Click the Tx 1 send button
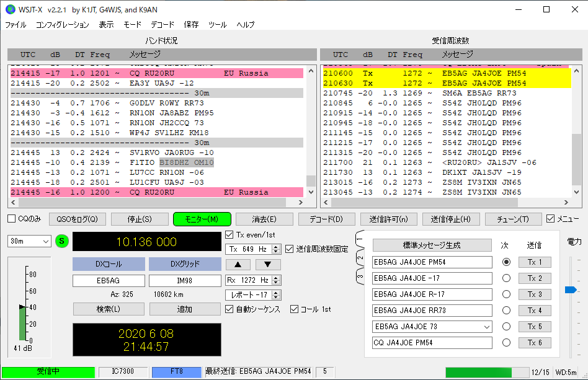Viewport: 588px width, 380px height. (x=535, y=262)
